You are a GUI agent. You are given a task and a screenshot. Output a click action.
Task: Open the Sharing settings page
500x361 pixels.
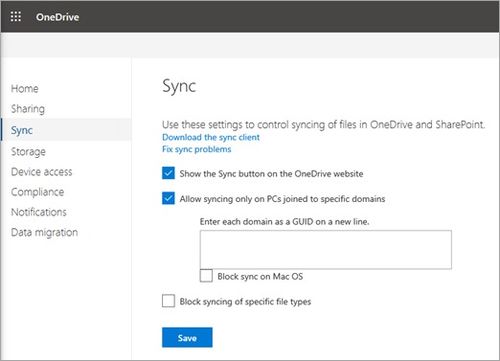[x=28, y=109]
